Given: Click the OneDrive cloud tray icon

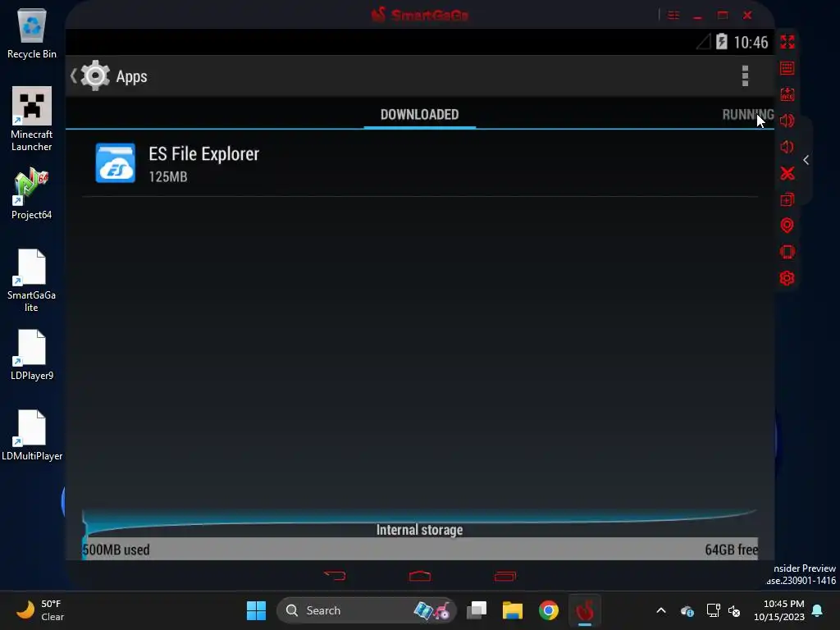Looking at the screenshot, I should click(687, 610).
